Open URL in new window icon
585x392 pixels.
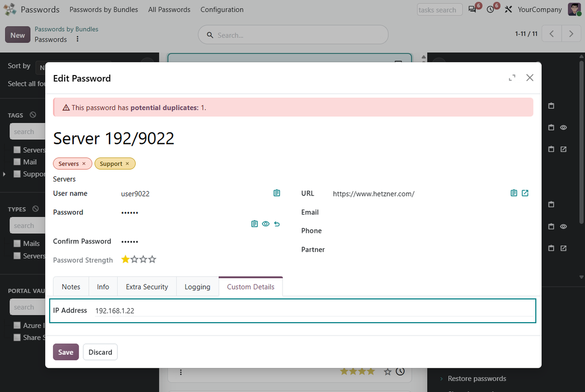pyautogui.click(x=525, y=193)
